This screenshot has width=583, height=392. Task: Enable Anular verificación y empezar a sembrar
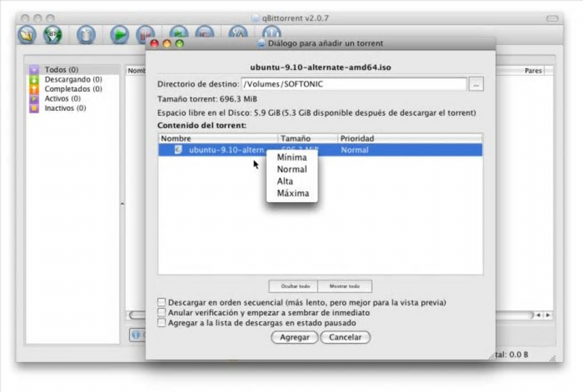pos(161,312)
